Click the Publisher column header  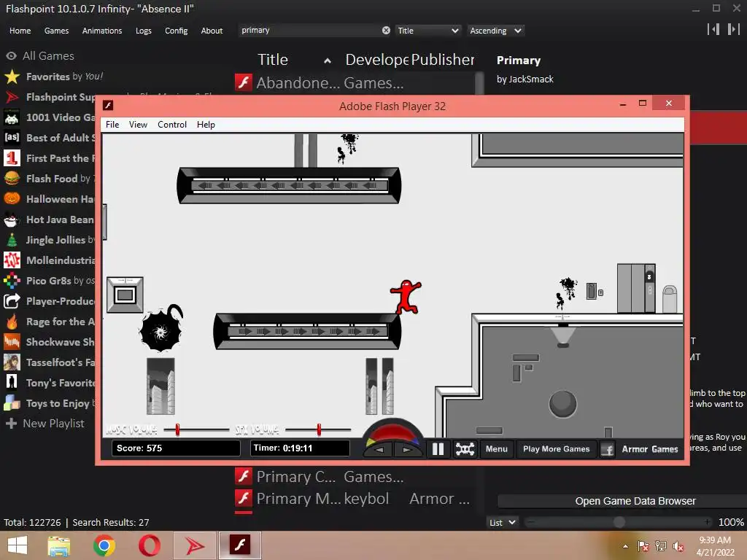click(x=443, y=60)
